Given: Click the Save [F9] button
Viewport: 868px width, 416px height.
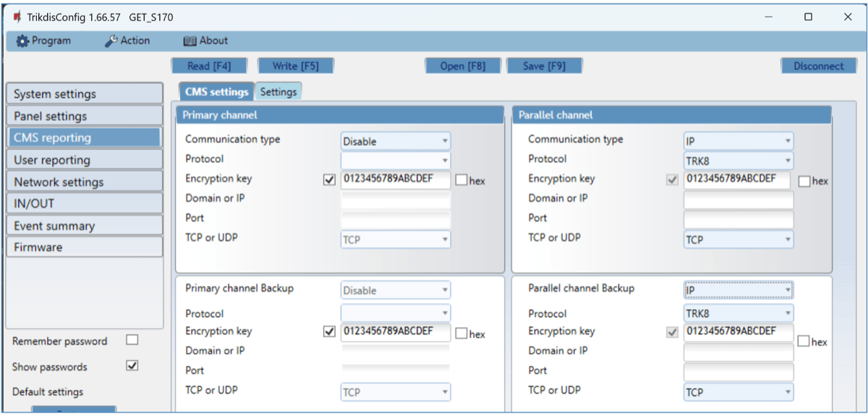Looking at the screenshot, I should pyautogui.click(x=544, y=66).
